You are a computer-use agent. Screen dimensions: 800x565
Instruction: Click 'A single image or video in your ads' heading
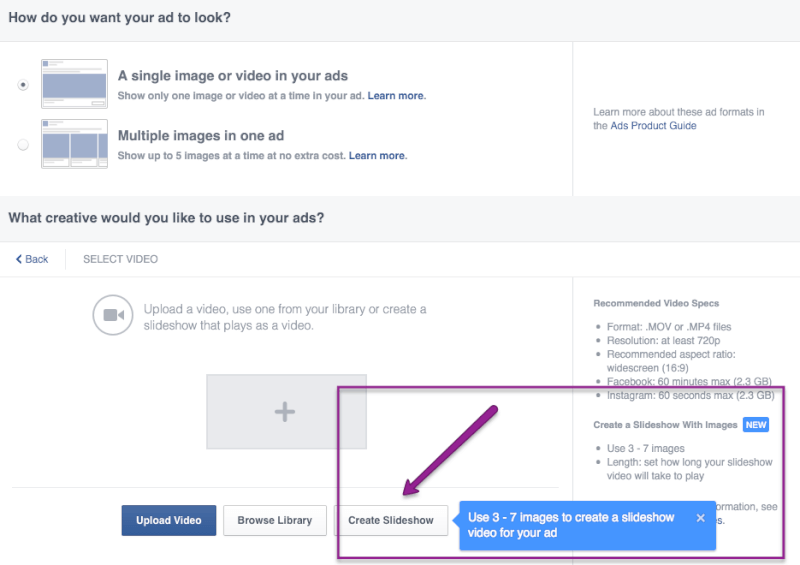pyautogui.click(x=232, y=76)
